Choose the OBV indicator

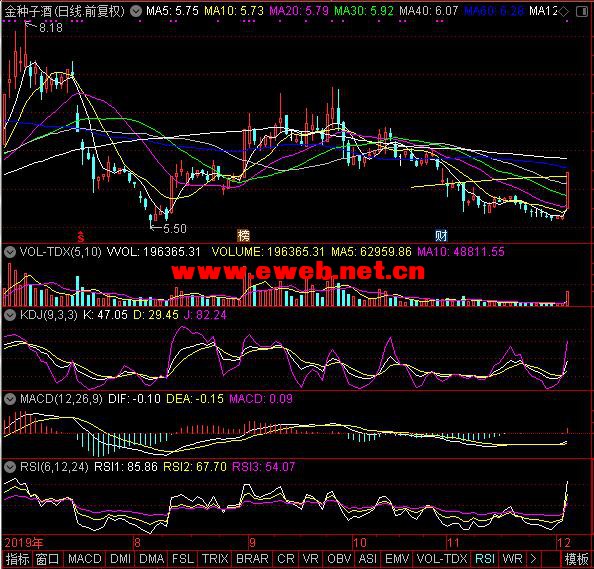[339, 559]
